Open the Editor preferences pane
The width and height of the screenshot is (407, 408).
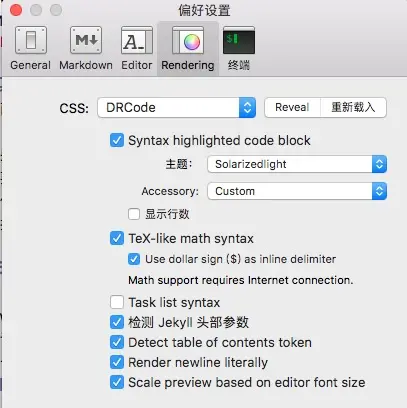pyautogui.click(x=137, y=49)
